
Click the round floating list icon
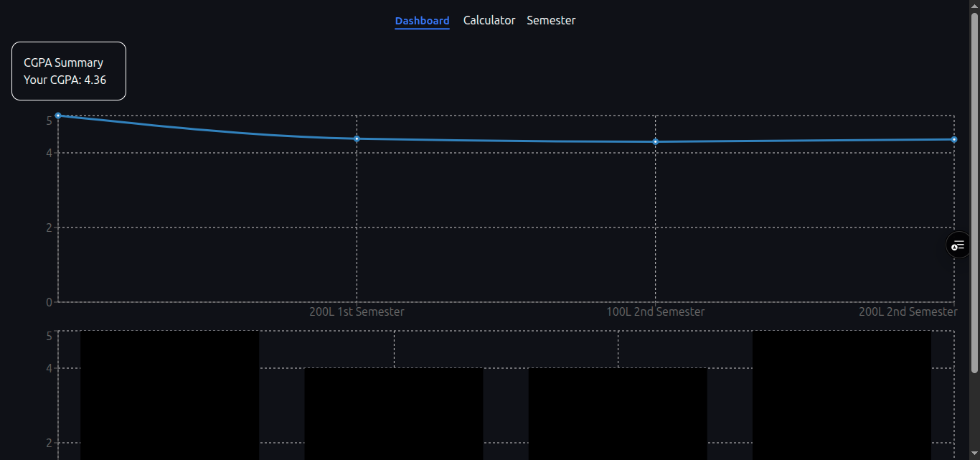(958, 245)
